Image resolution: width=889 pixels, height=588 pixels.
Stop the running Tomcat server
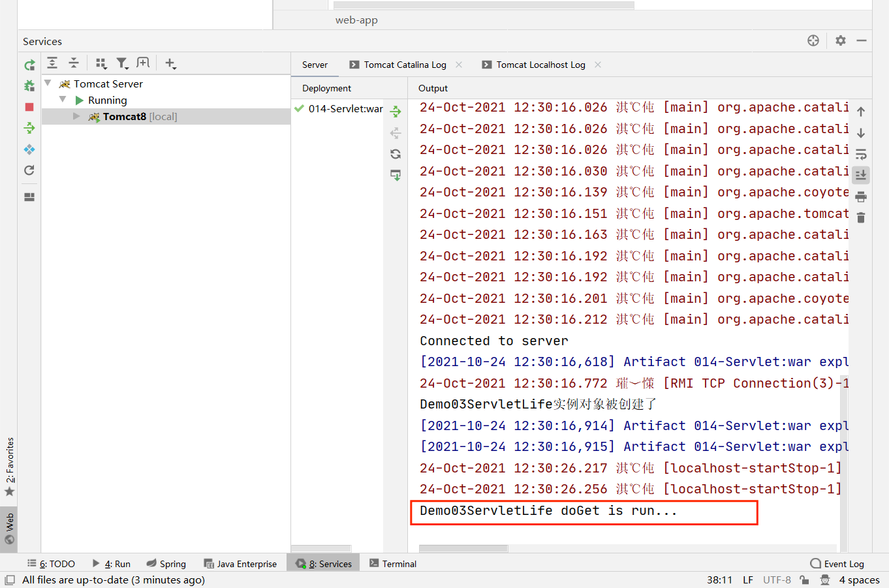[x=29, y=107]
